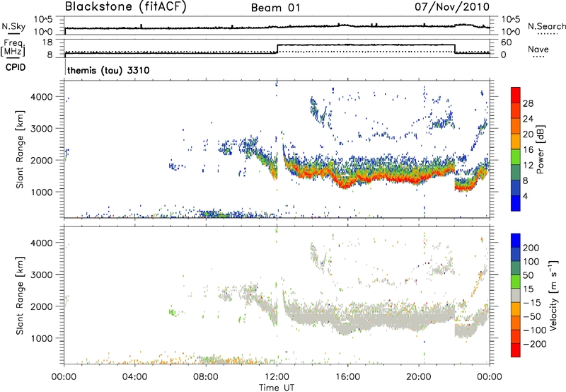Click bright blue bottom swatch of Power colorbar
This screenshot has height=392, width=566.
516,203
